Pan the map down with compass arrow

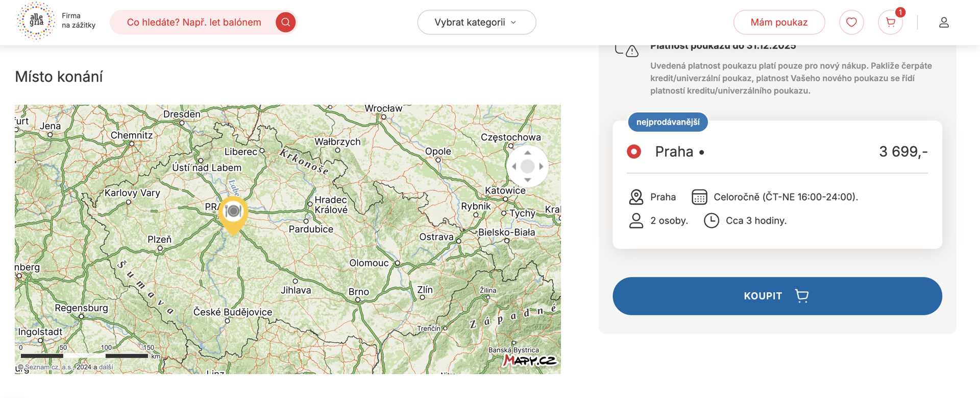[528, 180]
